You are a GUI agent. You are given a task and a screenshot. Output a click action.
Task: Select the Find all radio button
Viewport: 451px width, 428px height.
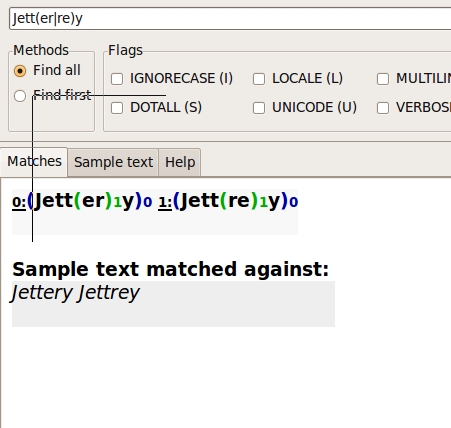coord(20,71)
